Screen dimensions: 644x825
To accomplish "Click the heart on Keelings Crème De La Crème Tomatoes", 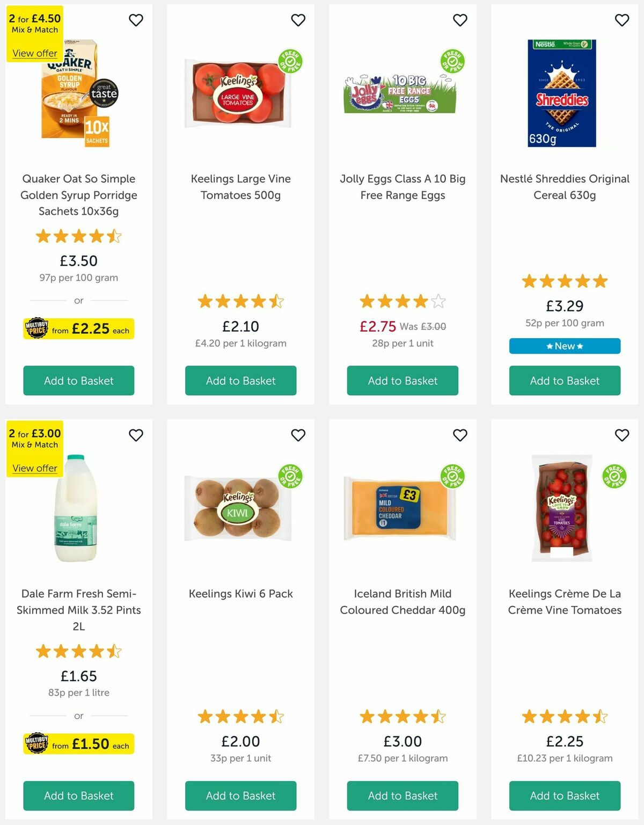I will coord(622,435).
